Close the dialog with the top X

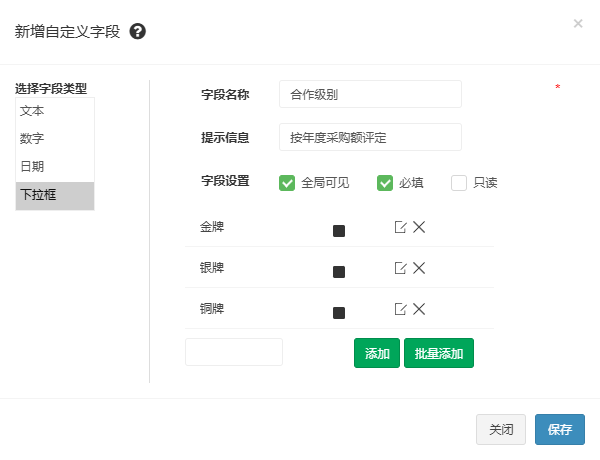coord(578,23)
